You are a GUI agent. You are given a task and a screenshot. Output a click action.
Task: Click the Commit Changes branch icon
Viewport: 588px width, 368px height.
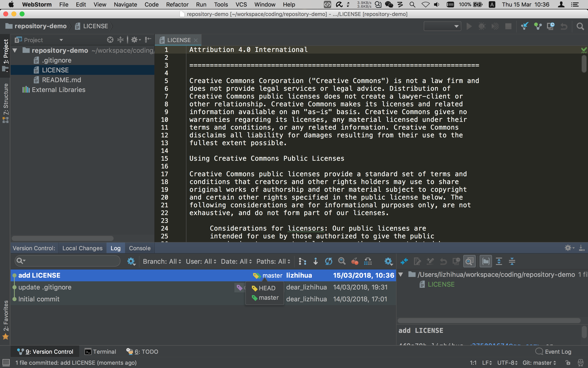coord(538,26)
